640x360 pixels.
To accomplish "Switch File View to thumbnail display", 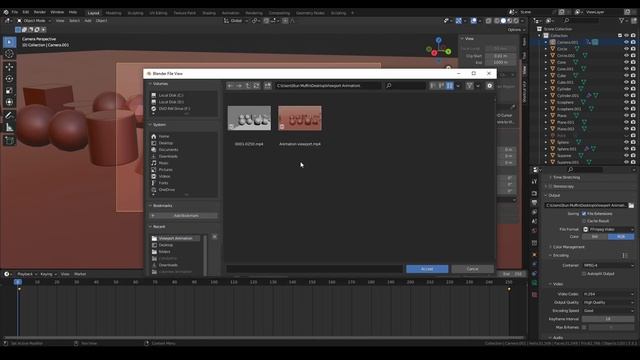I will coord(449,86).
